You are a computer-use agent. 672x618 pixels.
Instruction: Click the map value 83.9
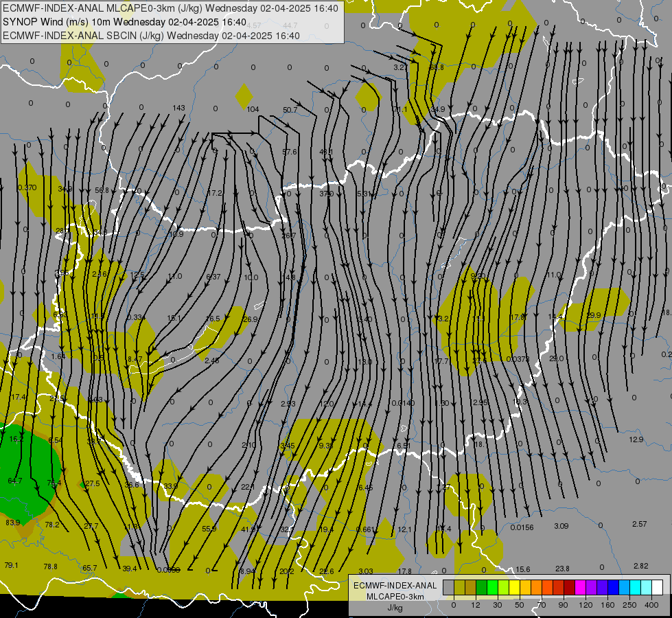click(x=13, y=523)
